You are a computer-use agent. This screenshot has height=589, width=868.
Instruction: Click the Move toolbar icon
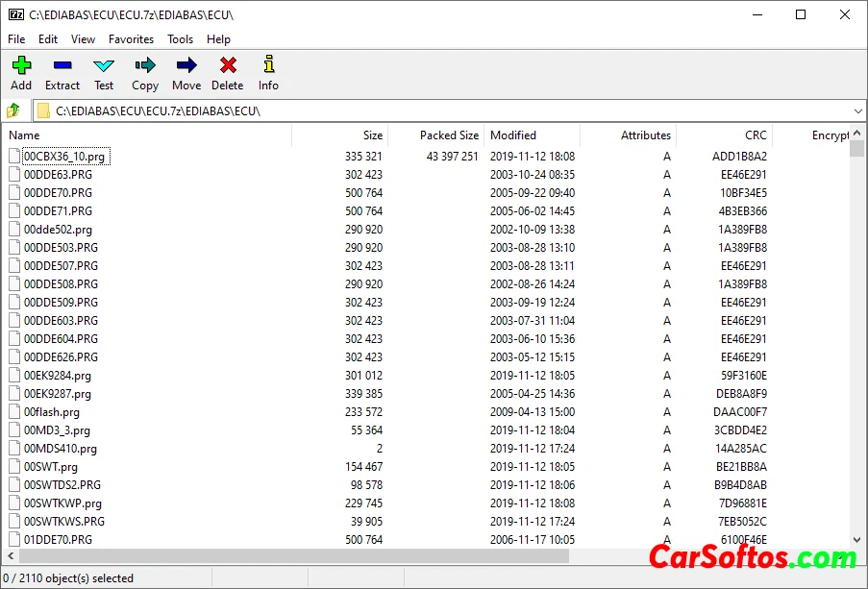click(x=186, y=73)
